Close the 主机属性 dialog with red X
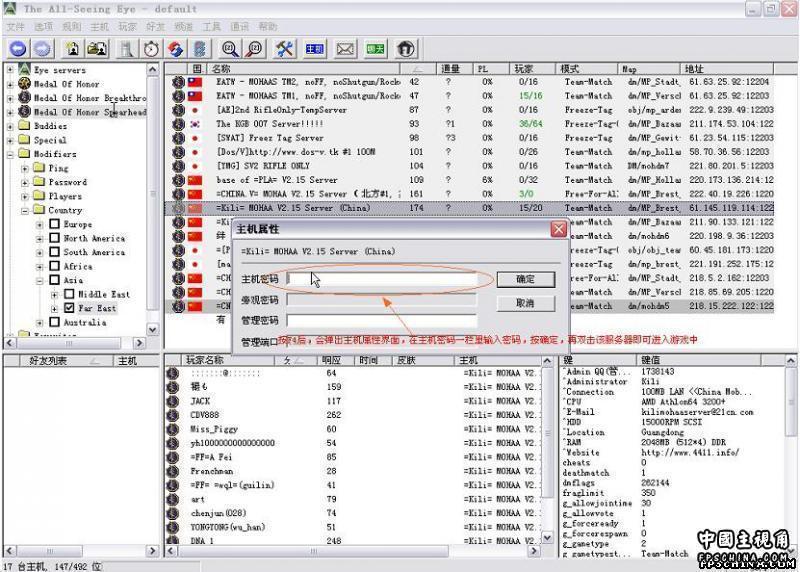Viewport: 800px width, 572px height. tap(559, 229)
